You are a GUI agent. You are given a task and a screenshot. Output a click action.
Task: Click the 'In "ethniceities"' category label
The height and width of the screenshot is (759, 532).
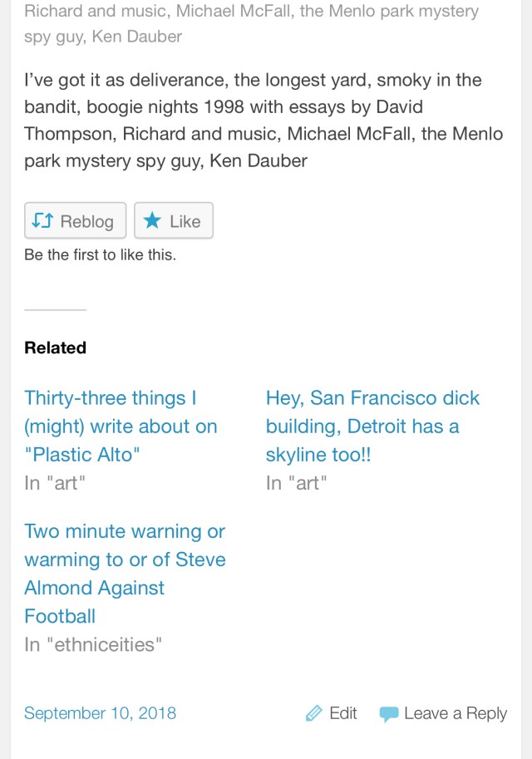coord(92,644)
